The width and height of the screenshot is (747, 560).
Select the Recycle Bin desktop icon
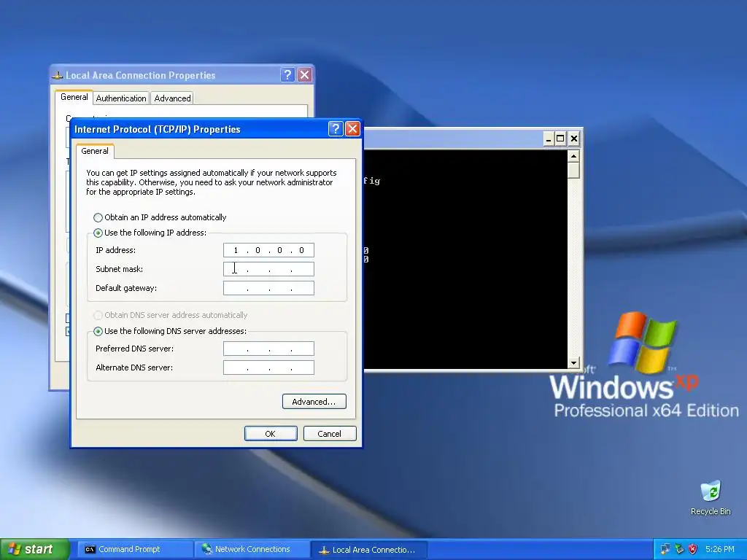click(x=711, y=498)
